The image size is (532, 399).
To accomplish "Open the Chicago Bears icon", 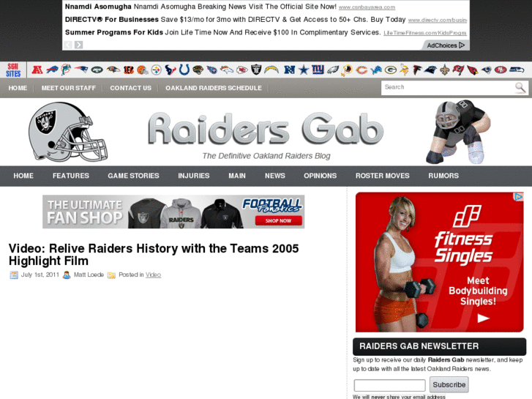I will [361, 70].
